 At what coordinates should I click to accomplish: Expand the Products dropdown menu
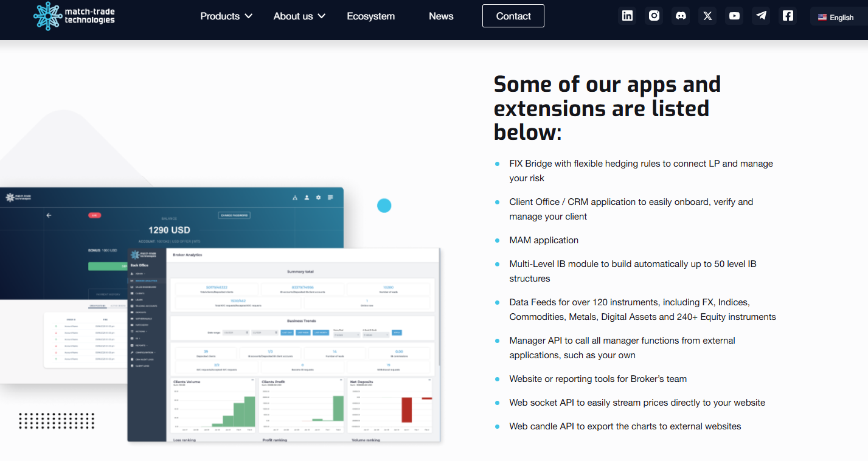click(x=226, y=16)
